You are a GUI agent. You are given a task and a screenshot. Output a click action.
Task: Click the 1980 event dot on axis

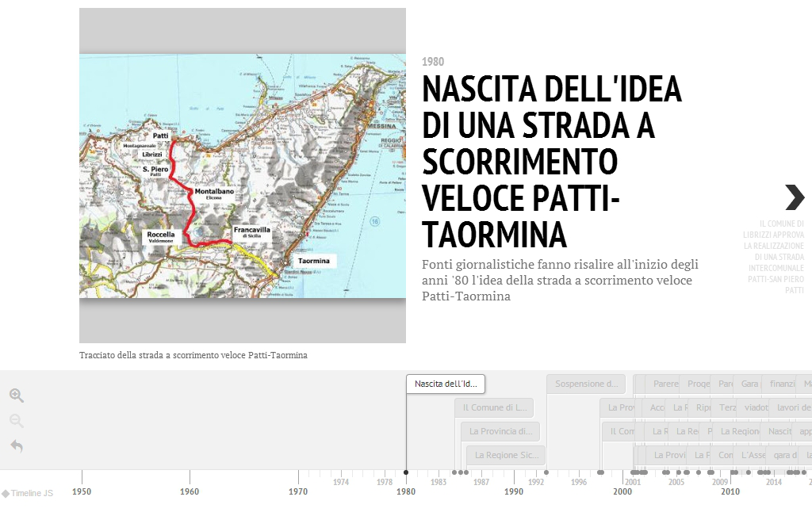point(406,472)
